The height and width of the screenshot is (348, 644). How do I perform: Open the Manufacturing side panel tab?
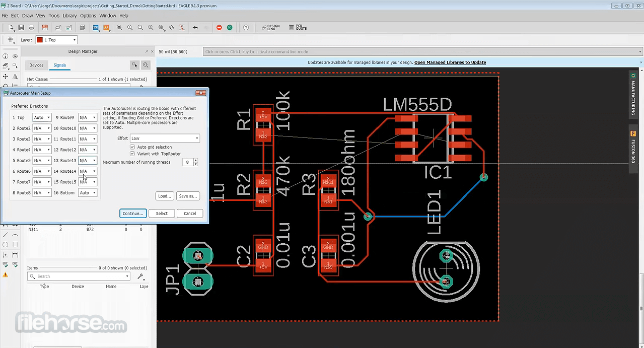633,94
